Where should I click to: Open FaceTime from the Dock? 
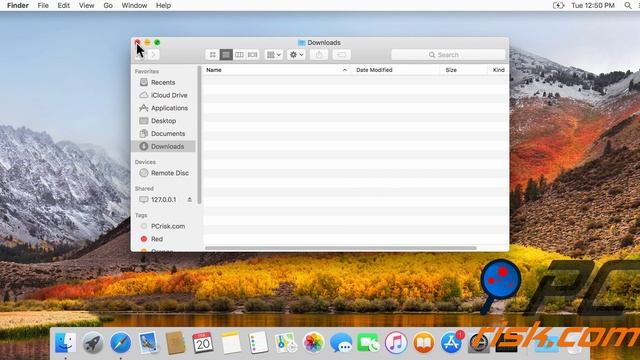[368, 342]
